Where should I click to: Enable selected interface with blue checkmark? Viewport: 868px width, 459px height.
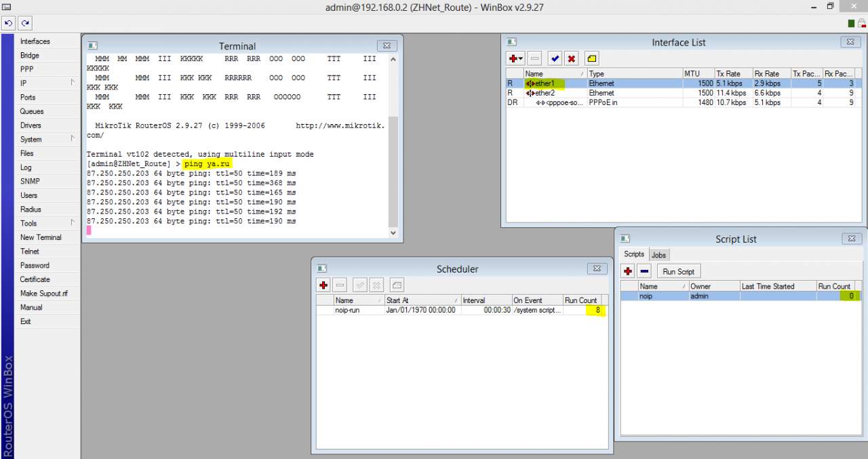(x=555, y=58)
